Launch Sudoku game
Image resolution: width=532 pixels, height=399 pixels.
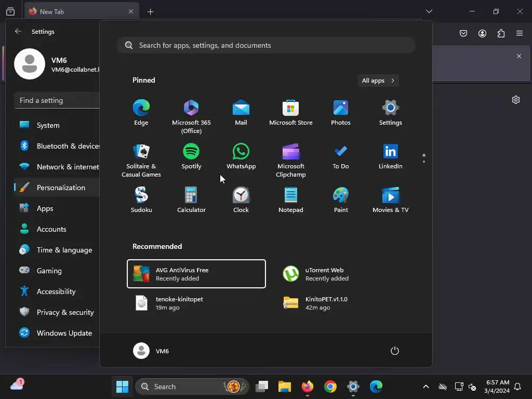[x=141, y=200]
